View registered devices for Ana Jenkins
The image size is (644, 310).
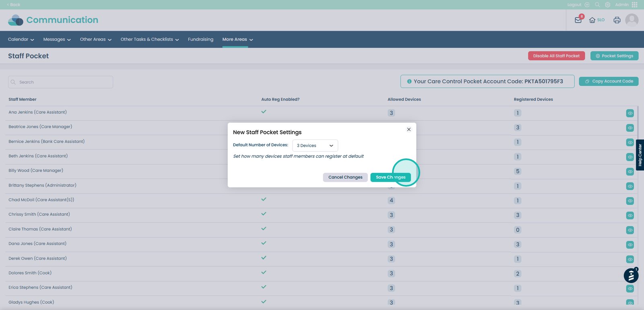pos(630,113)
